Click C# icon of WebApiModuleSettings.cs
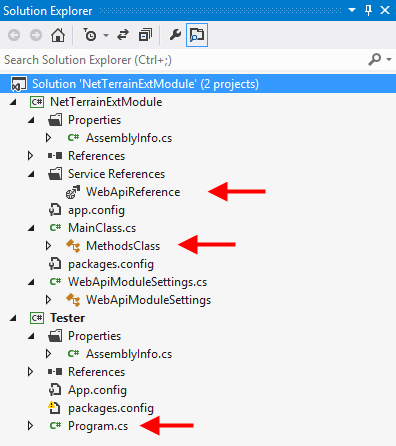This screenshot has height=446, width=396. [x=55, y=281]
